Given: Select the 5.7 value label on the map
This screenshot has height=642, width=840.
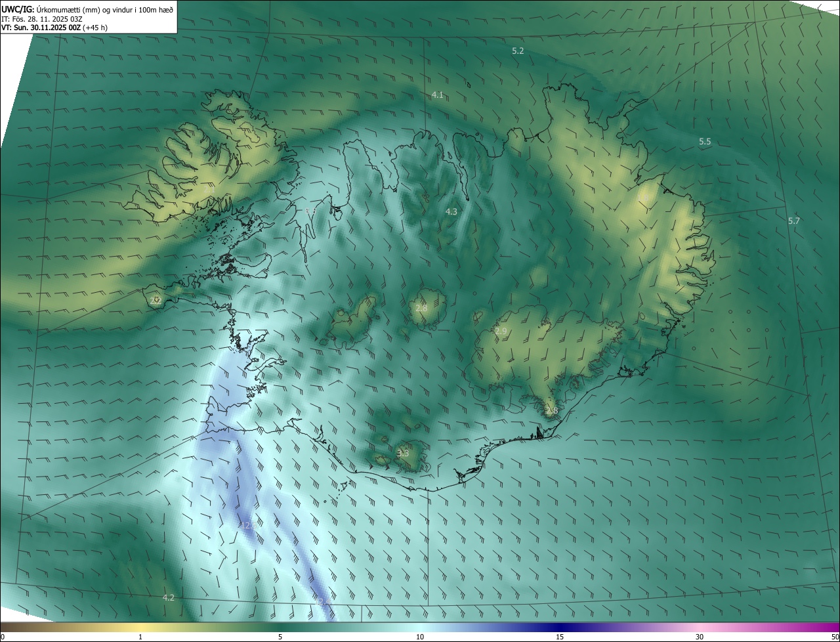Looking at the screenshot, I should (x=794, y=221).
